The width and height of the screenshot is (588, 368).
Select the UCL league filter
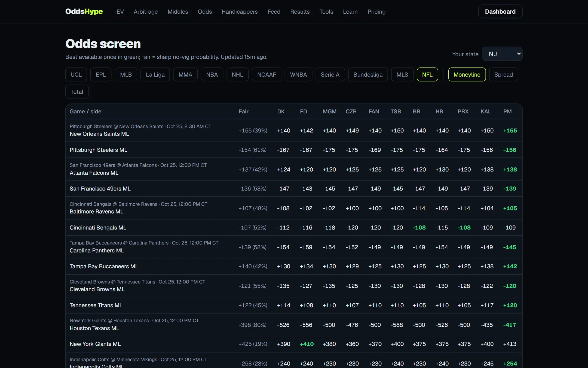click(x=76, y=74)
